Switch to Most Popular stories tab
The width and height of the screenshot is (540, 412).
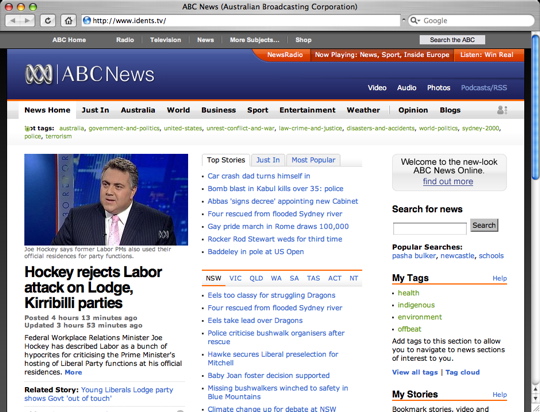313,160
